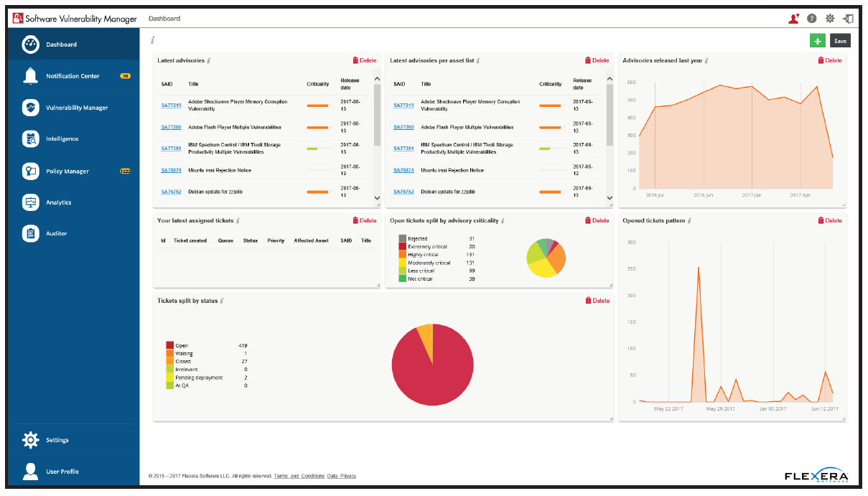Click the Notification Center count badge
Viewport: 868px width, 496px height.
pyautogui.click(x=125, y=76)
